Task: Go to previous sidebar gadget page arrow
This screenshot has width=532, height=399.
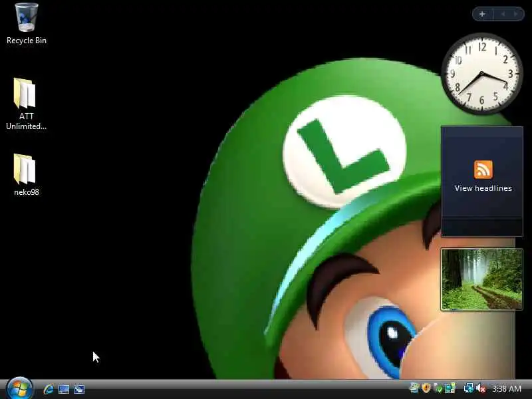Action: pyautogui.click(x=503, y=14)
